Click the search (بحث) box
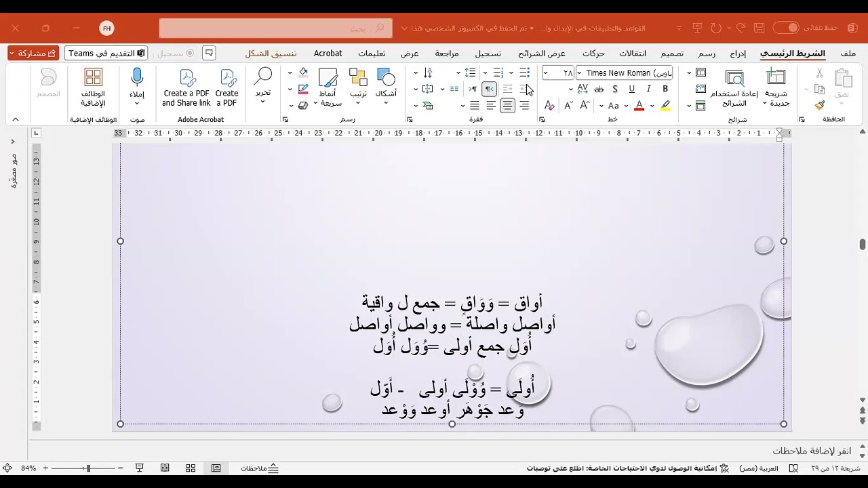This screenshot has height=488, width=868. [x=275, y=28]
